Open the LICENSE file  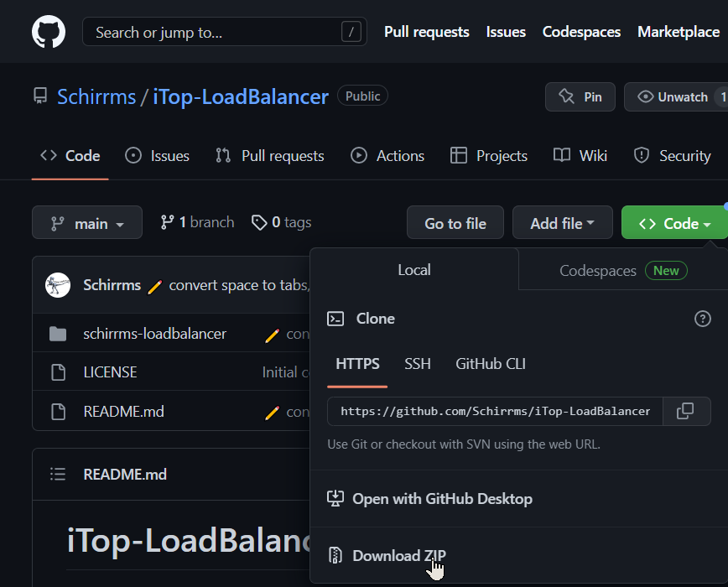point(110,372)
